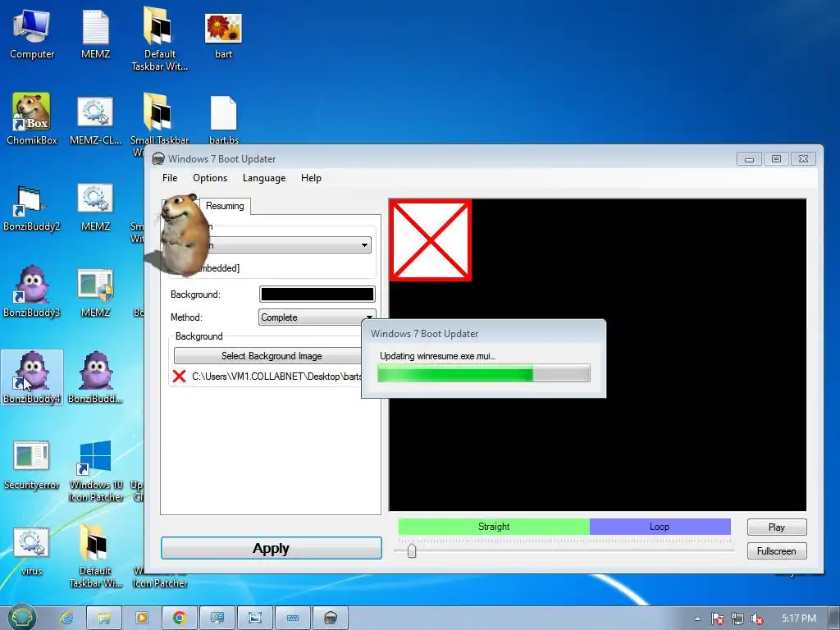840x630 pixels.
Task: Select the MEMZ-CL... gear file icon
Action: (95, 119)
